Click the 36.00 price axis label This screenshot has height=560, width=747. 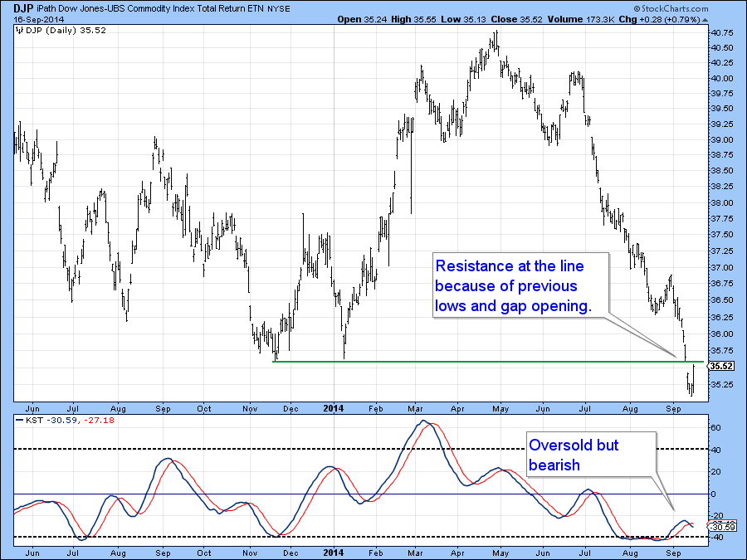coord(721,334)
